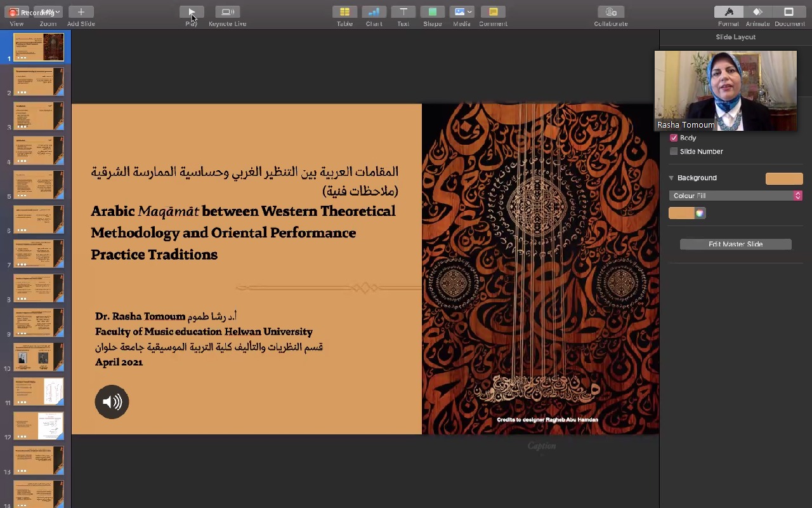Click the Arabic department line above 'April 2021'
This screenshot has width=812, height=508.
[x=209, y=347]
